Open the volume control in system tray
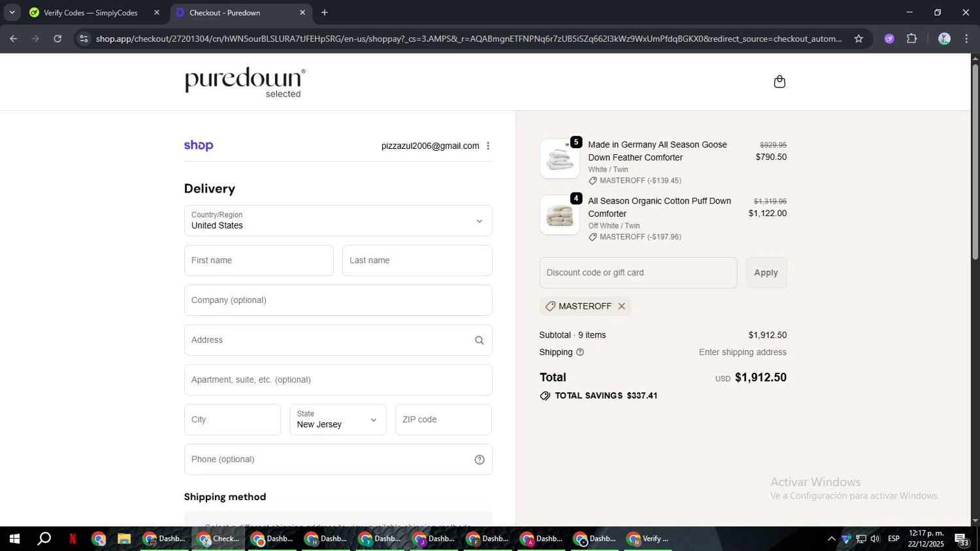The height and width of the screenshot is (551, 980). click(875, 539)
